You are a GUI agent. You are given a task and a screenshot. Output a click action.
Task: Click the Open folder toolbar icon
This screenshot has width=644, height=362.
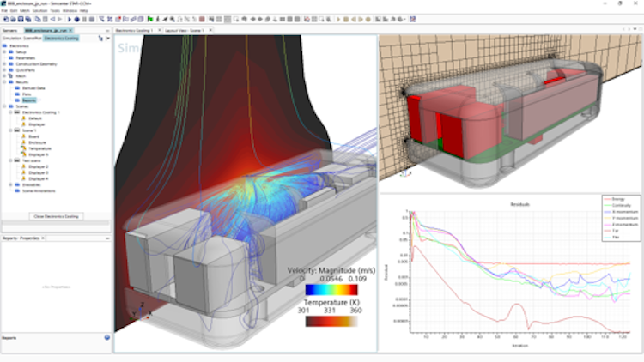(13, 19)
